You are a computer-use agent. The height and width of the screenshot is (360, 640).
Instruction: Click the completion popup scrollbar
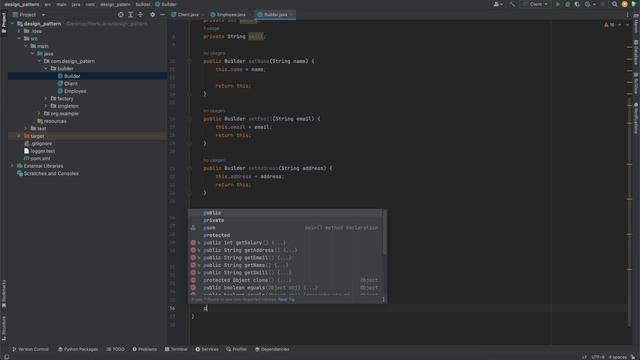tap(384, 233)
